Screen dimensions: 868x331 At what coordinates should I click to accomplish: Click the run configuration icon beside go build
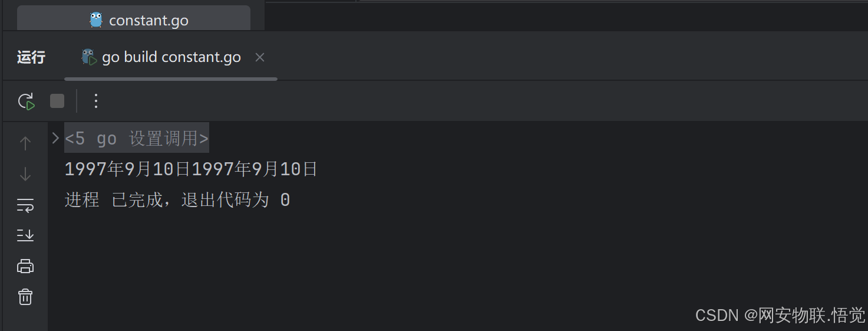pyautogui.click(x=89, y=57)
